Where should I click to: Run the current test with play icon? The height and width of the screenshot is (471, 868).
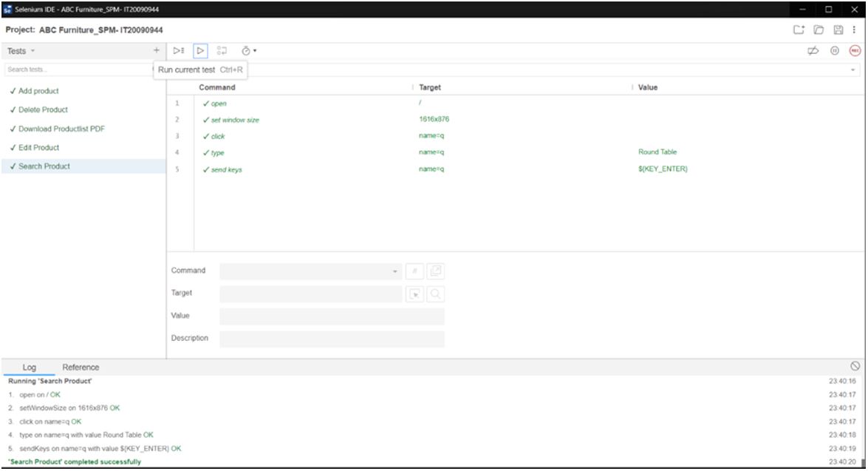pos(200,50)
